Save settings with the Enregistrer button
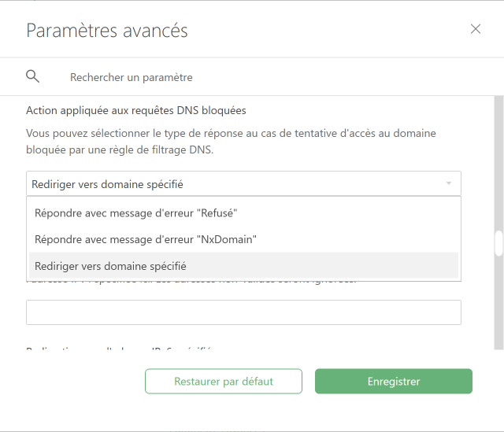The width and height of the screenshot is (504, 432). (x=394, y=382)
